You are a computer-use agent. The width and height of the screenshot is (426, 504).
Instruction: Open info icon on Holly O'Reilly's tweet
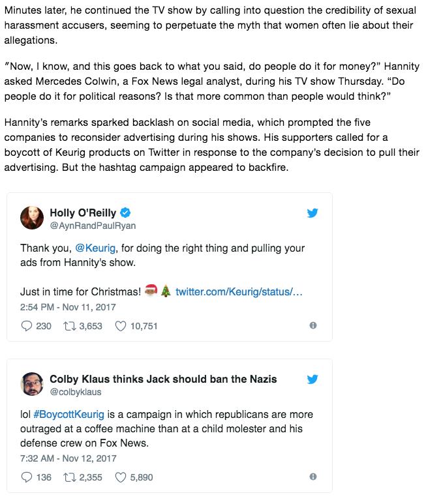click(x=313, y=325)
